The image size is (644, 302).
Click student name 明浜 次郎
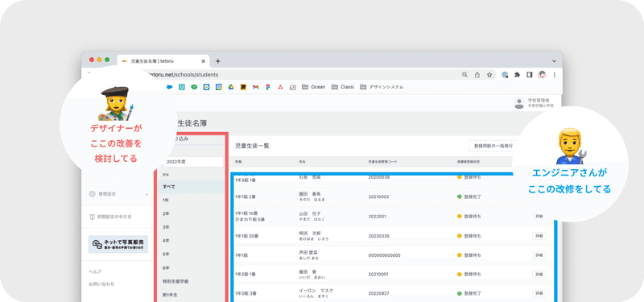(310, 233)
